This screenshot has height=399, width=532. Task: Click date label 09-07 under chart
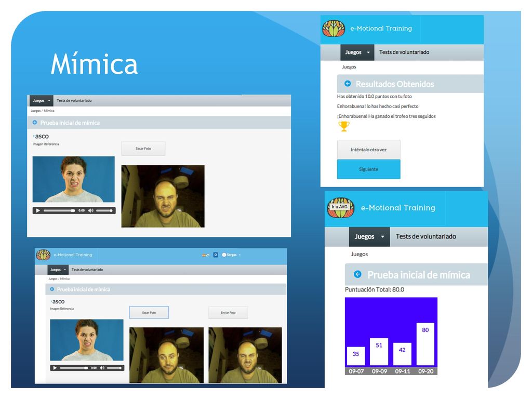coord(356,371)
